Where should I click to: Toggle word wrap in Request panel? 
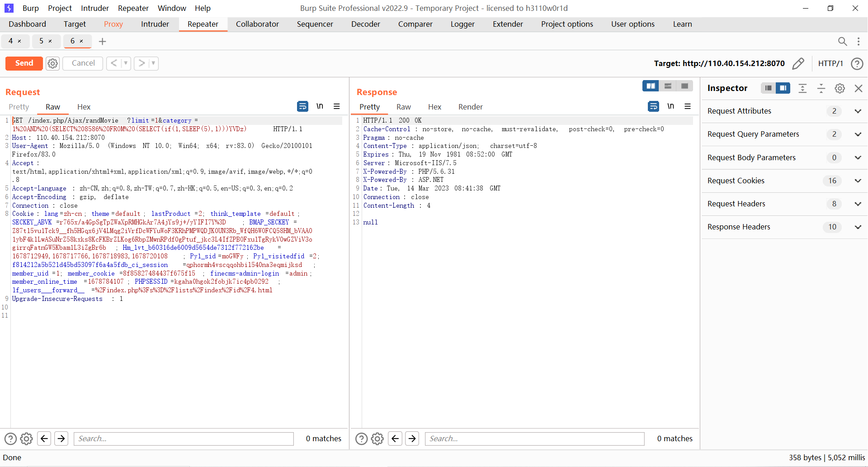302,106
